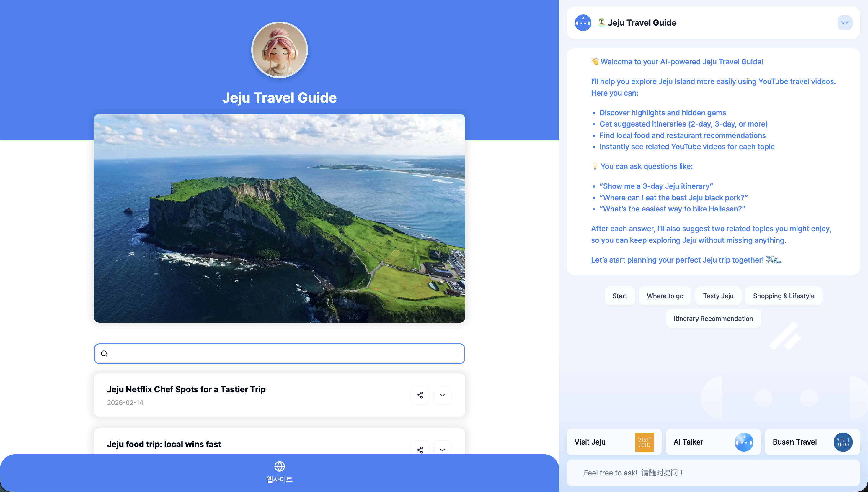Click the chatbot avatar icon in the header
Viewport: 868px width, 492px height.
click(x=583, y=23)
